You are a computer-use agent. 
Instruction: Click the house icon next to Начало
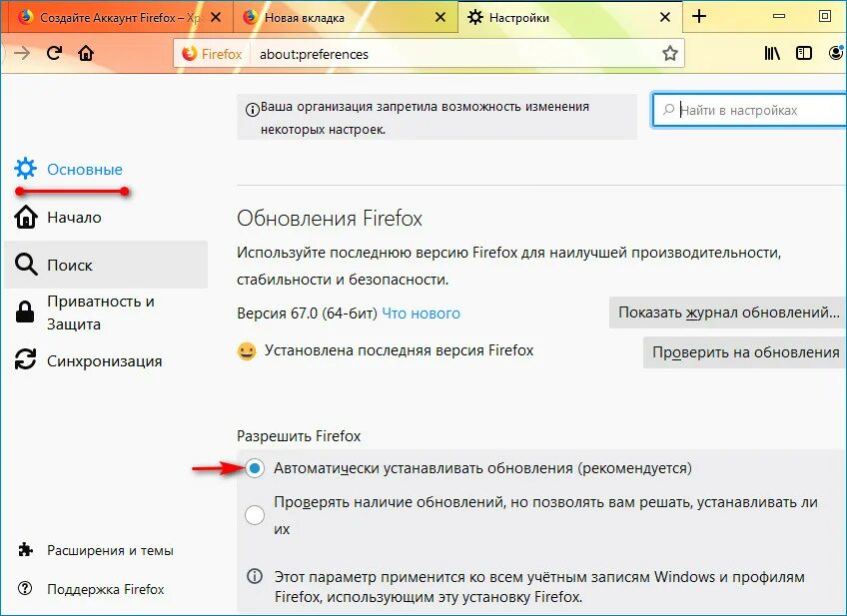[25, 217]
